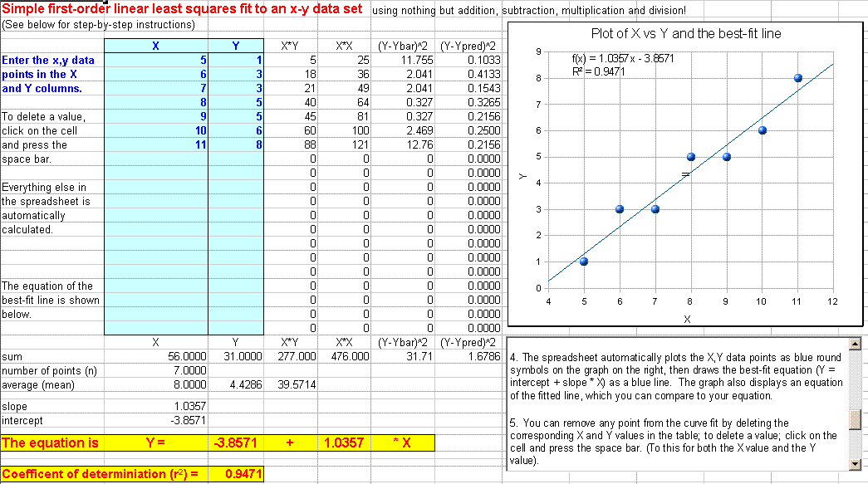The width and height of the screenshot is (868, 484).
Task: Click the red spreadsheet title text
Action: 183,10
